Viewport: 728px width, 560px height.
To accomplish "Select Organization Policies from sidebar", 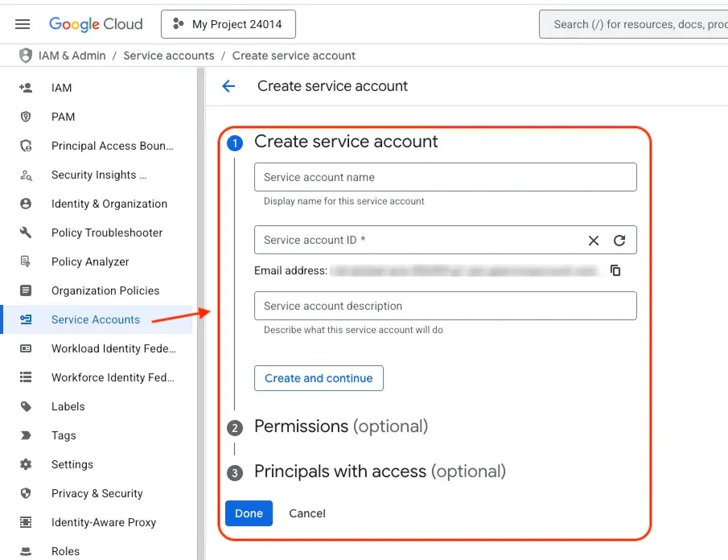I will (105, 290).
